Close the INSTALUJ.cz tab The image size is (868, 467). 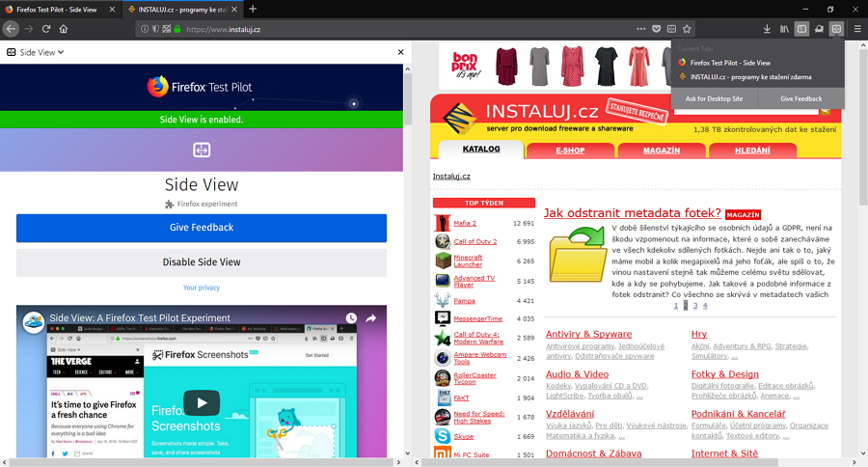click(234, 10)
